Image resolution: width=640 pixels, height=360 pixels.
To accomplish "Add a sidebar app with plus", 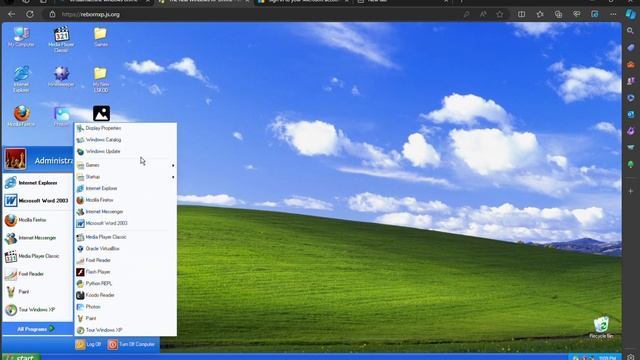I will pyautogui.click(x=631, y=191).
